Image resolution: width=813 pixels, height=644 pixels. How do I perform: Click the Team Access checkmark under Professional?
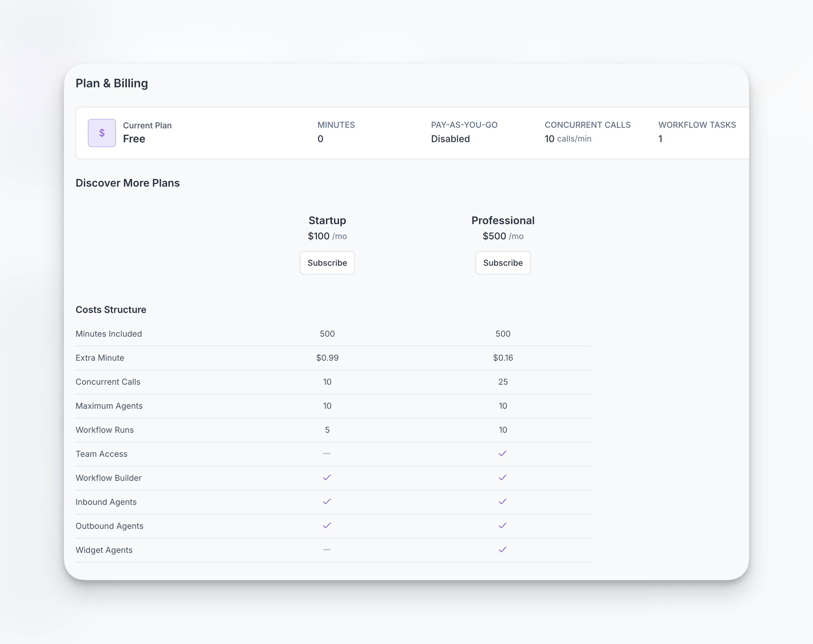[x=503, y=454]
